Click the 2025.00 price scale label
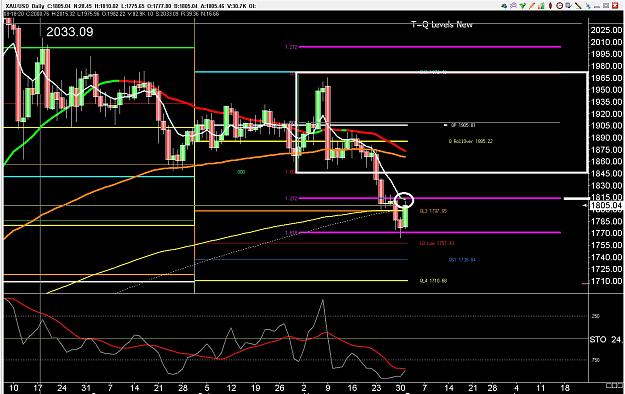 point(607,30)
